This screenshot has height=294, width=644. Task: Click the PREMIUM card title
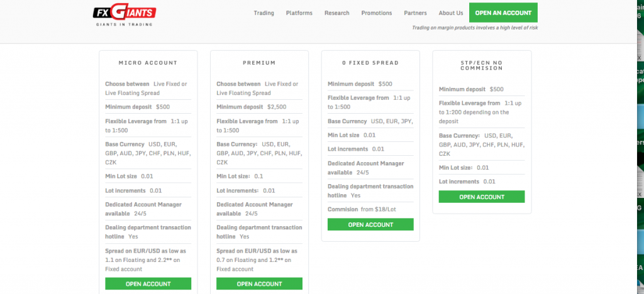[259, 63]
